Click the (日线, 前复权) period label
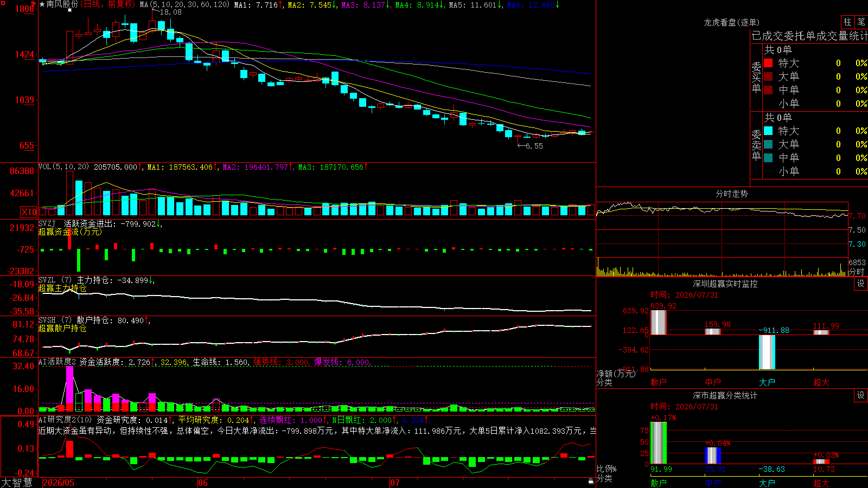The width and height of the screenshot is (868, 488). (108, 4)
